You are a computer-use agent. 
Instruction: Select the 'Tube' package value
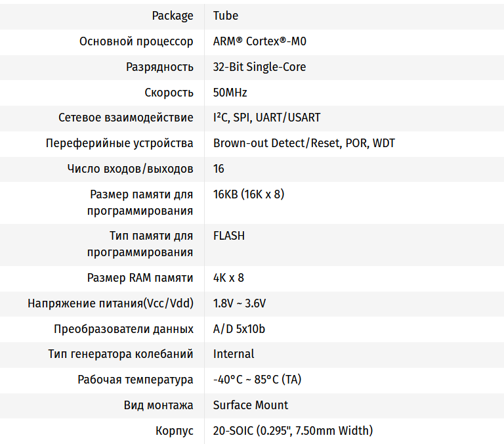226,16
